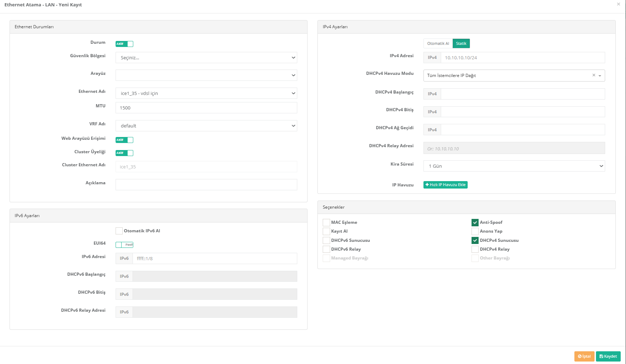Turn off Cluster Üyeliği toggle
The image size is (626, 364).
pyautogui.click(x=124, y=153)
